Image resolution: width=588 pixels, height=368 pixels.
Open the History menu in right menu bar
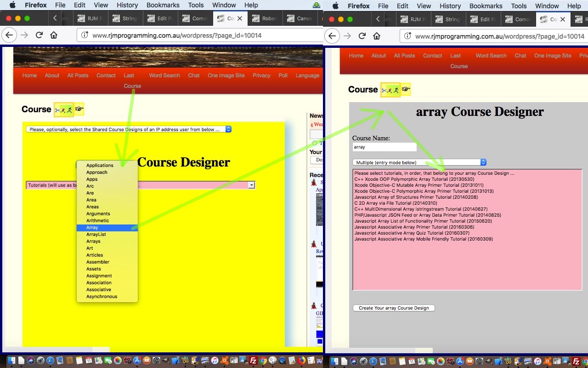pyautogui.click(x=450, y=6)
